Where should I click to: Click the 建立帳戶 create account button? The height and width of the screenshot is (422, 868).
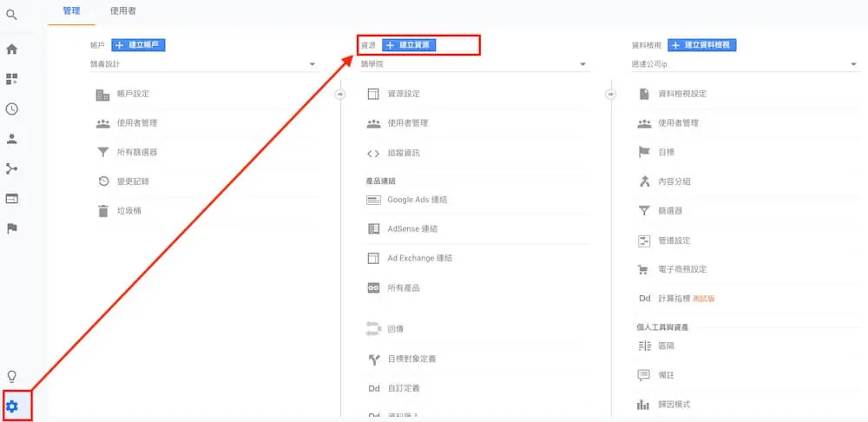[x=138, y=45]
